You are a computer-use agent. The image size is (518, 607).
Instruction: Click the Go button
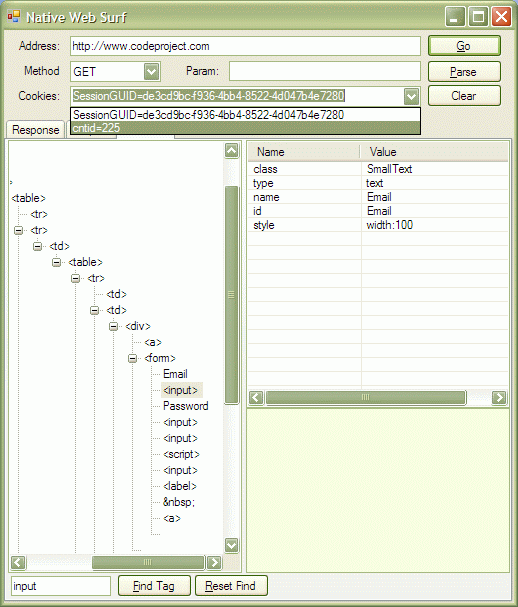(x=464, y=46)
